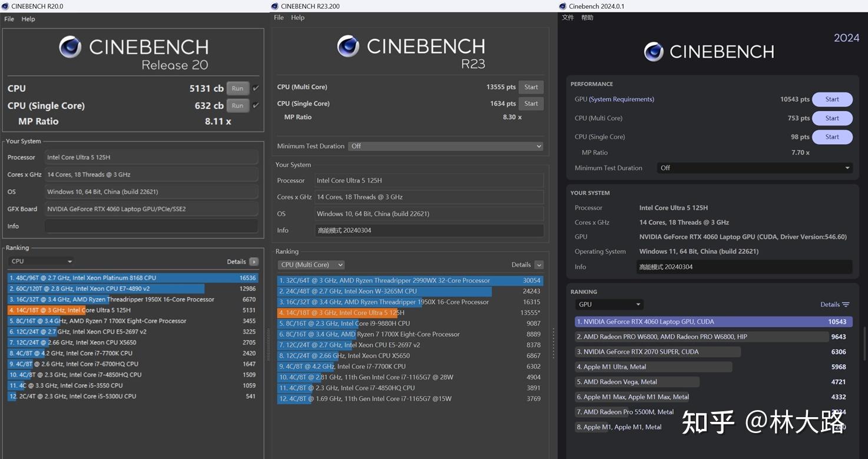This screenshot has height=459, width=868.
Task: Start the 2024 CPU (Multi Core) test
Action: pyautogui.click(x=832, y=118)
